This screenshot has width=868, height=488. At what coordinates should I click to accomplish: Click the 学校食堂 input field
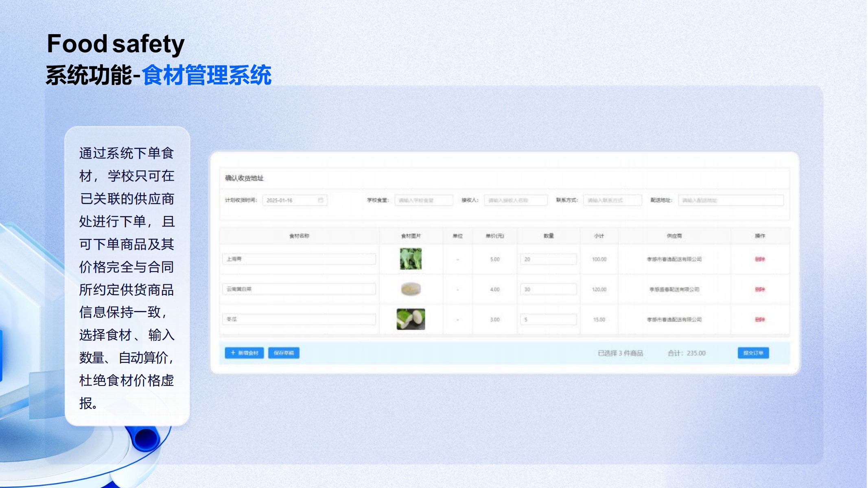(423, 200)
